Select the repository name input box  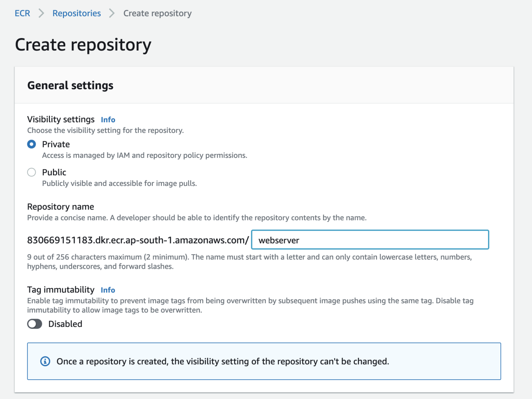pyautogui.click(x=370, y=240)
